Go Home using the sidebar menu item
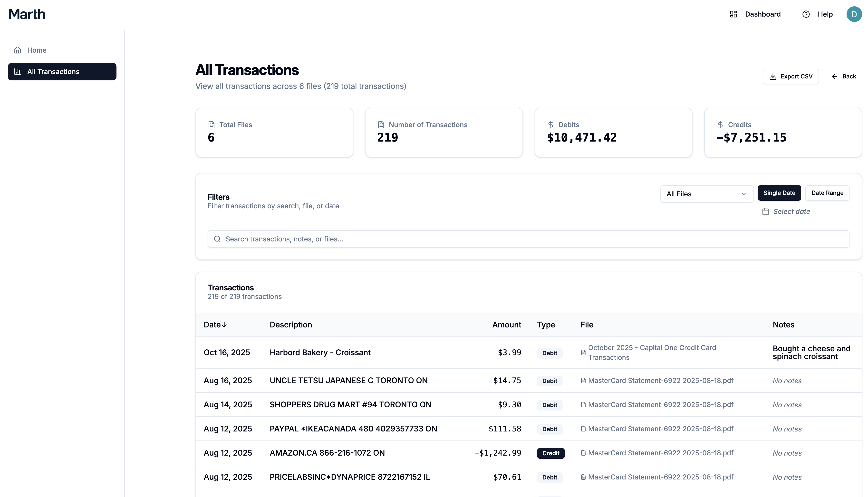The width and height of the screenshot is (868, 497). 37,50
